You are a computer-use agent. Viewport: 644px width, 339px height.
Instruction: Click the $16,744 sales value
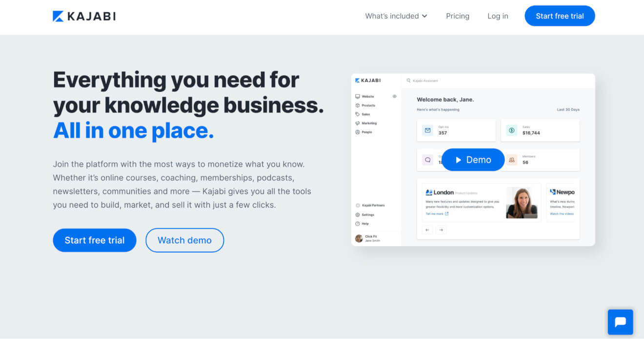531,133
